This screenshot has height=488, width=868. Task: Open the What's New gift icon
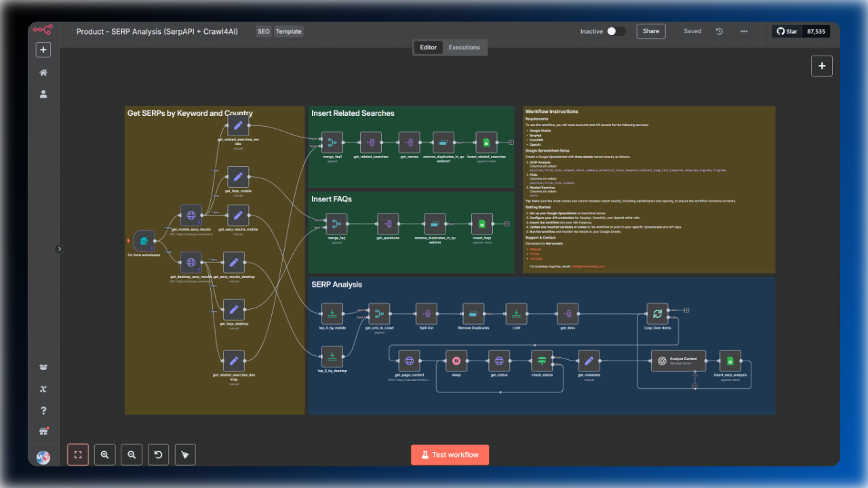coord(43,432)
